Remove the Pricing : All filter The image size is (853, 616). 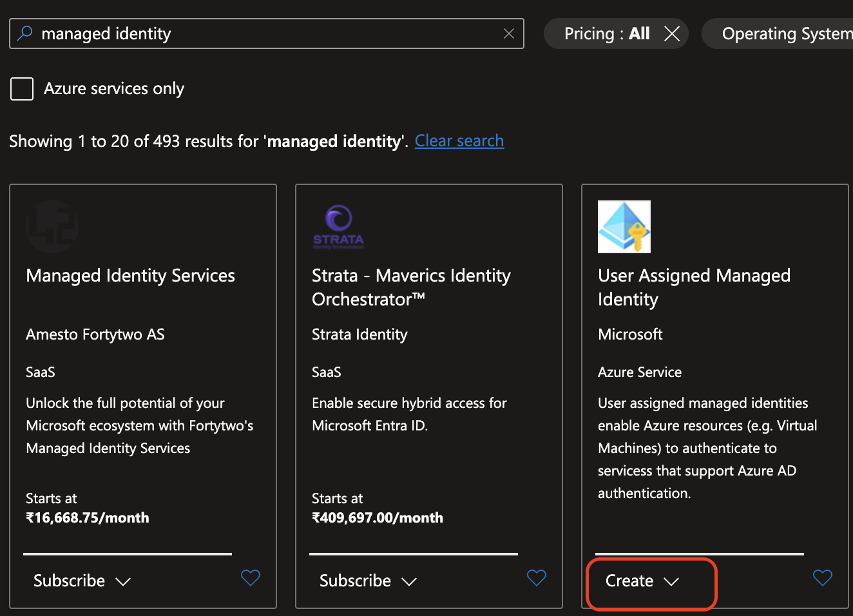pos(672,34)
